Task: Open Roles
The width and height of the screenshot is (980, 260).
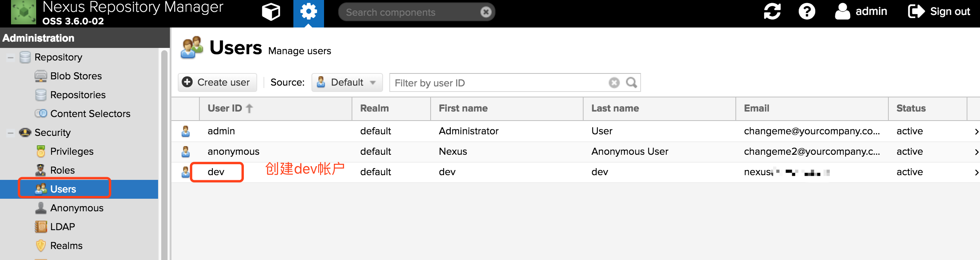Action: tap(63, 170)
